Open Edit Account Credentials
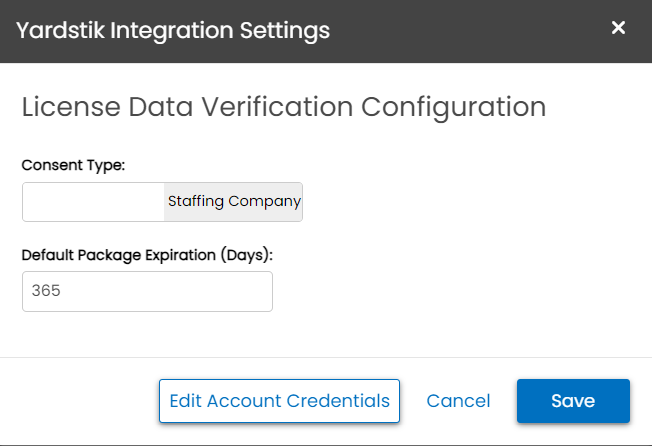This screenshot has height=446, width=652. tap(279, 401)
